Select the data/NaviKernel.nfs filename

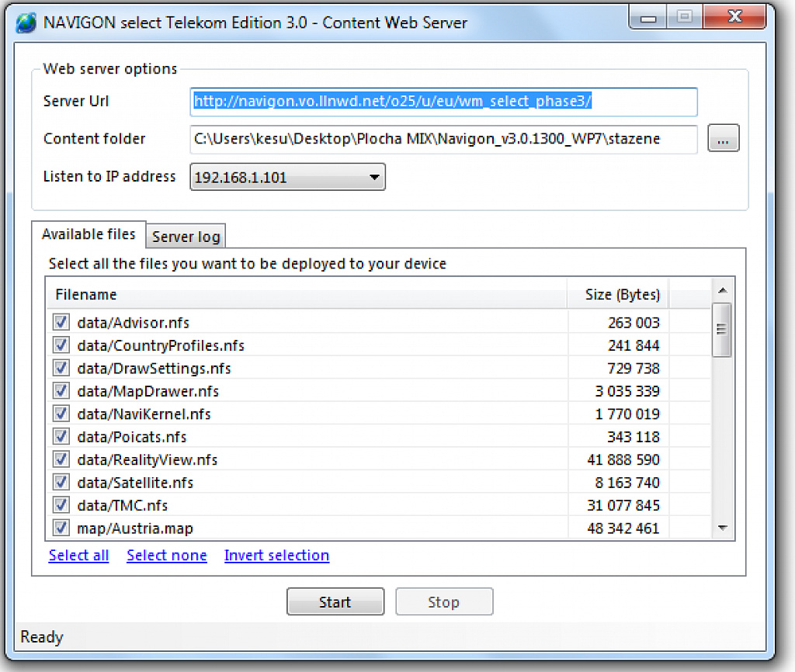click(144, 414)
